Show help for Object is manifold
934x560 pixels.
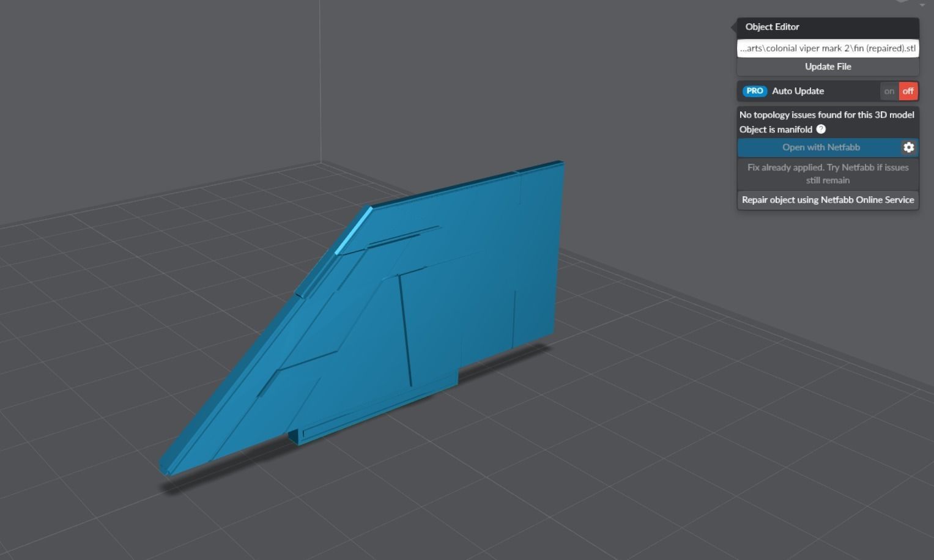tap(821, 129)
